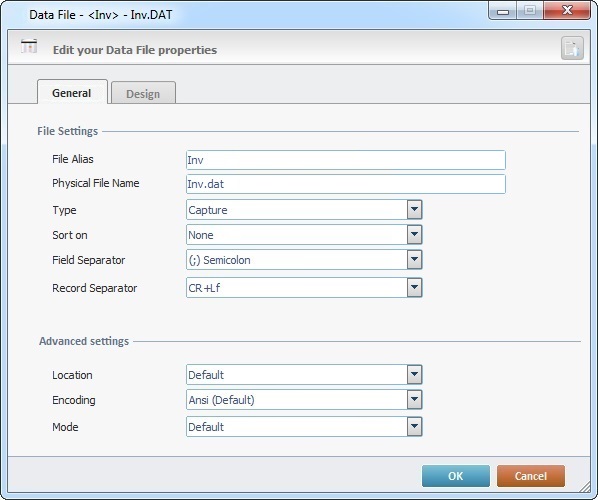Screen dimensions: 598x500
Task: Click the document icon at header right
Action: click(572, 48)
